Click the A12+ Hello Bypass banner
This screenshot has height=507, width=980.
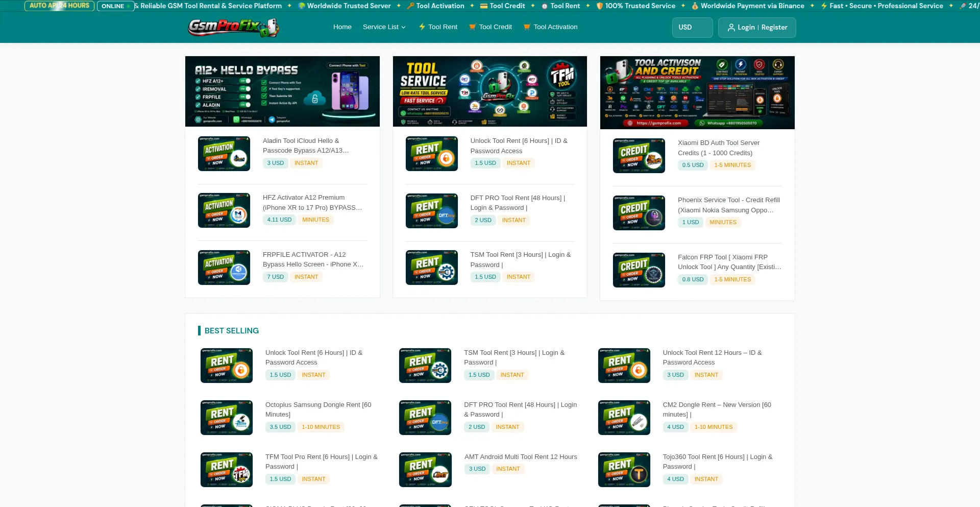pos(282,91)
